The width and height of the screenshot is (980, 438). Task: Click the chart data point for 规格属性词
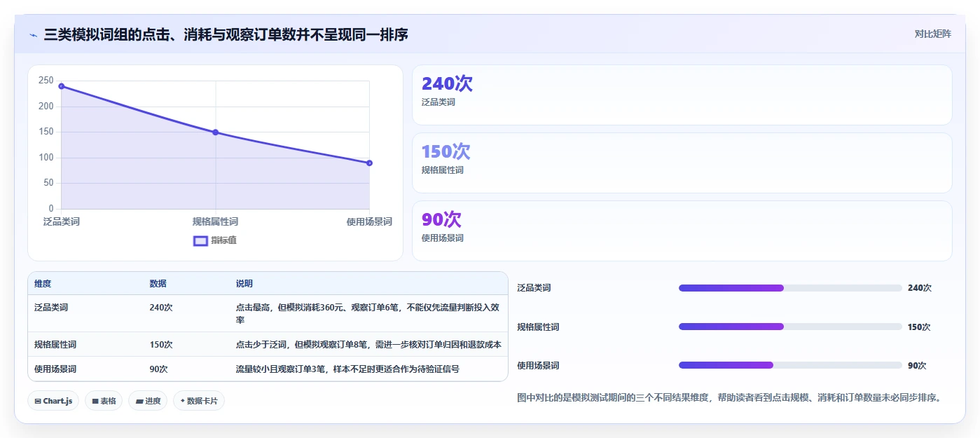(216, 132)
